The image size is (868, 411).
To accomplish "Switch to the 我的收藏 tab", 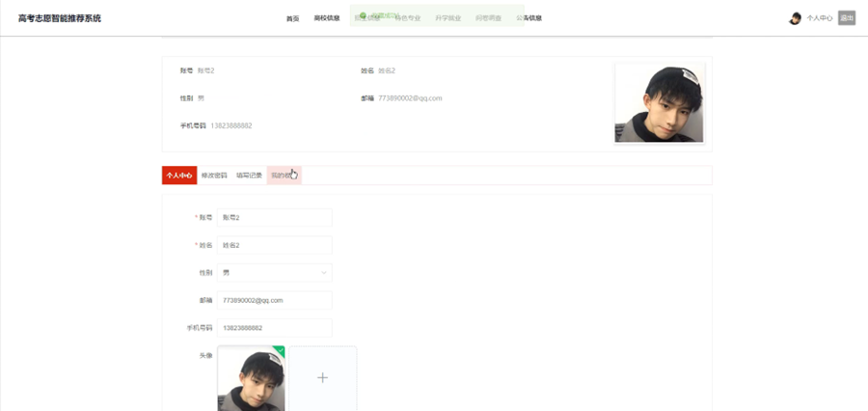I will 284,175.
